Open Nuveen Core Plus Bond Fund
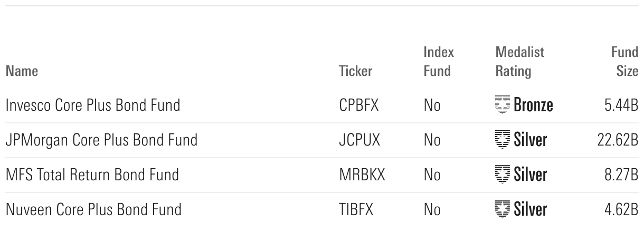 (93, 209)
